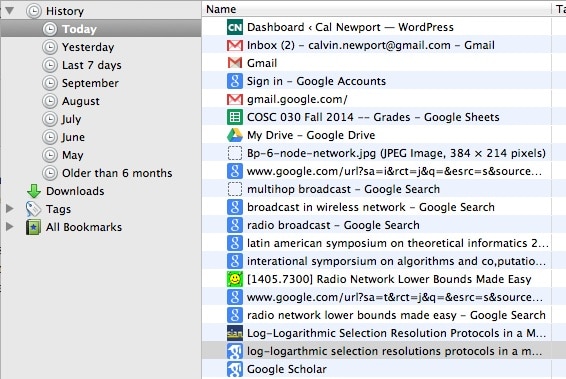Open Bp-6-node-network.jpg history entry

(x=377, y=153)
